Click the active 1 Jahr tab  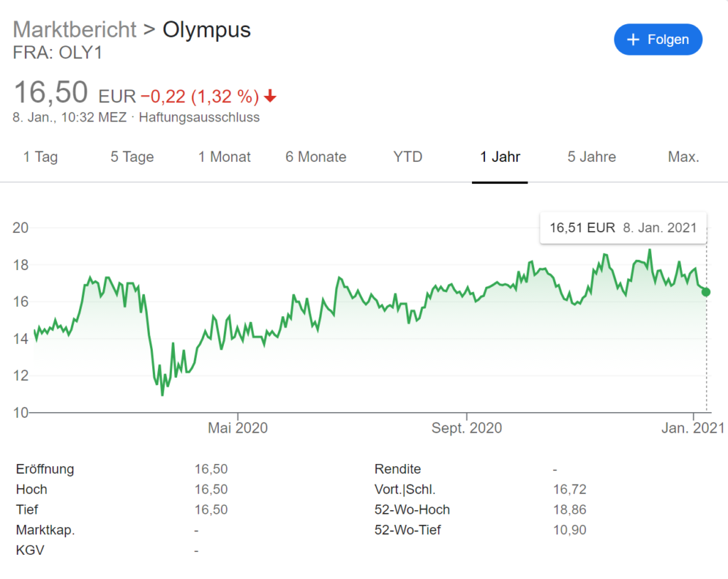tap(500, 157)
